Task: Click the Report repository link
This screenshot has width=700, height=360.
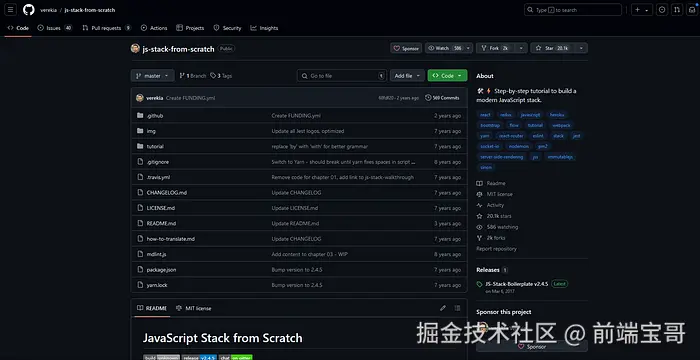Action: pos(496,249)
